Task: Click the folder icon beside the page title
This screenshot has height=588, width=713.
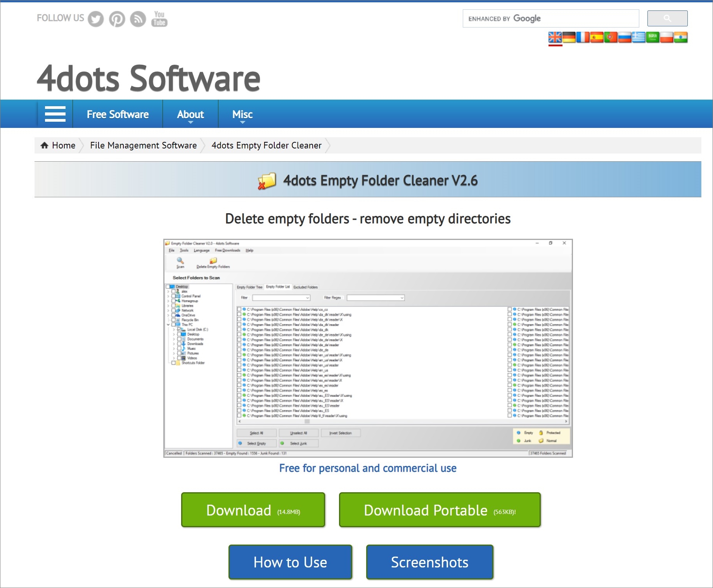Action: click(x=267, y=181)
